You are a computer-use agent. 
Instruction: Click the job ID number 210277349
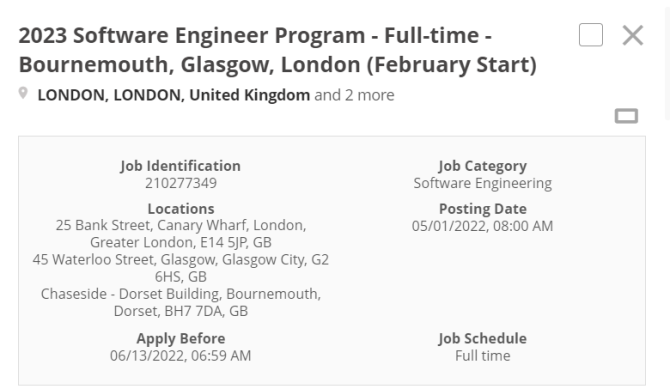181,183
